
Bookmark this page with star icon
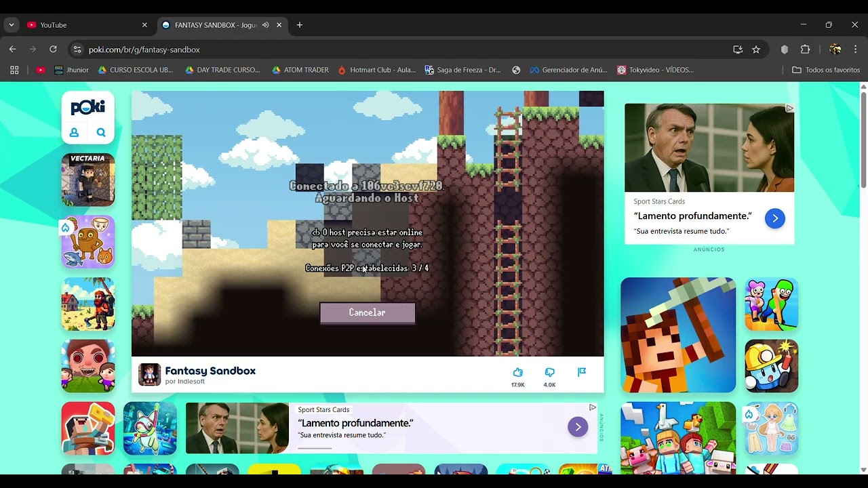(756, 49)
